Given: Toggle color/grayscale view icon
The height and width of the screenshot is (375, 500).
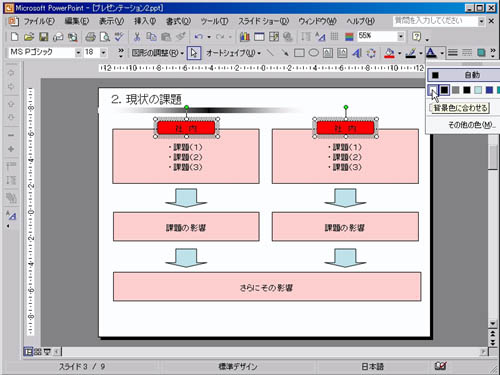Looking at the screenshot, I should (349, 37).
